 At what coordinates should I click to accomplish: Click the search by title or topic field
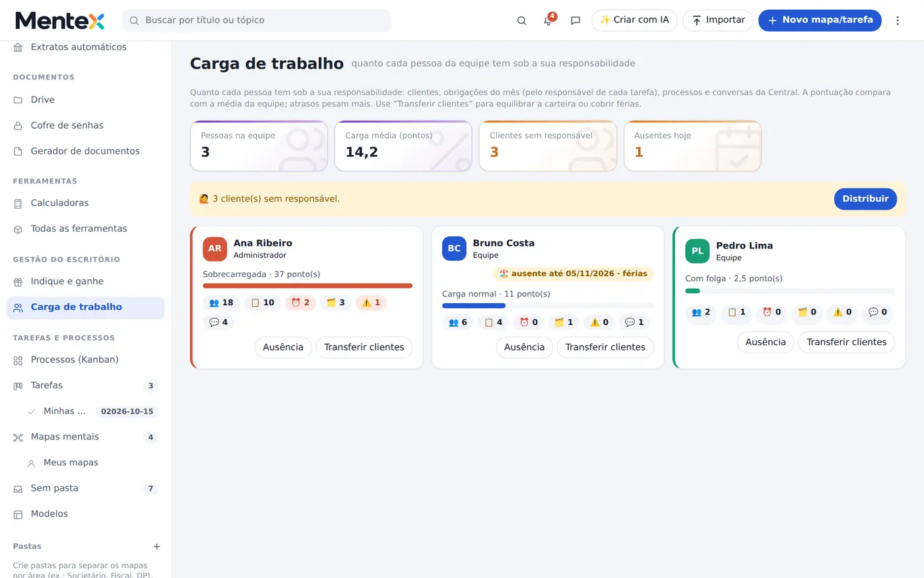coord(257,20)
